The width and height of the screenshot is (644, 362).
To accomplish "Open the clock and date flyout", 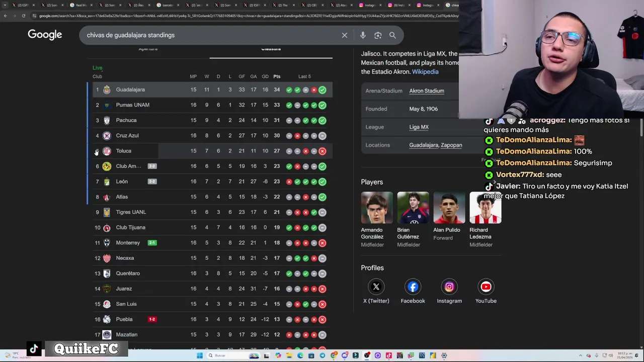I will (625, 355).
